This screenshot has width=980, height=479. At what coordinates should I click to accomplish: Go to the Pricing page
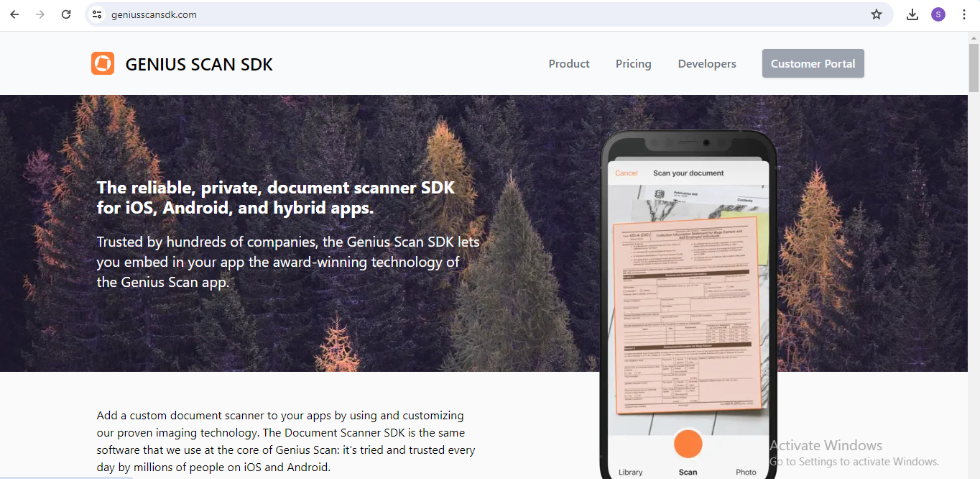tap(633, 64)
